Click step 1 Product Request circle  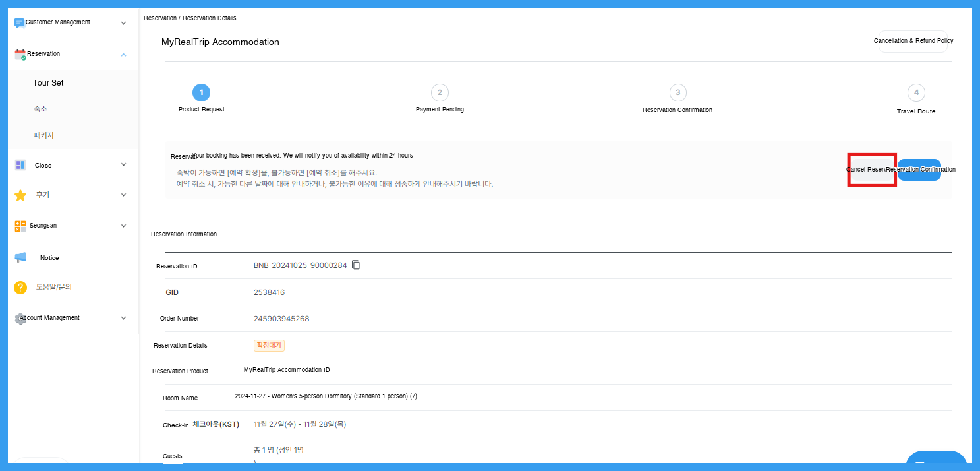202,92
